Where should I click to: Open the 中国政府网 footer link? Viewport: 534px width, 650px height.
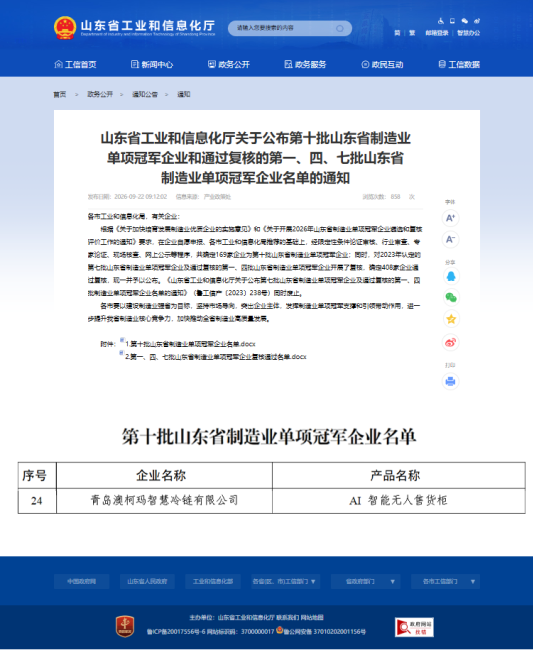[x=82, y=582]
